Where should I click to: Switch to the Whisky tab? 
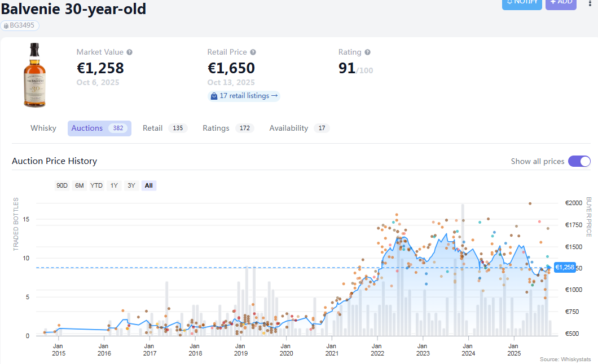pos(43,128)
